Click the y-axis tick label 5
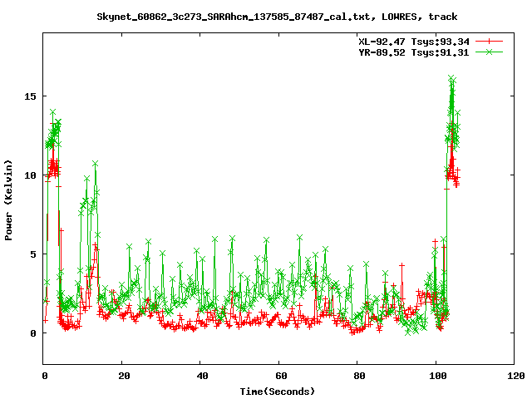This screenshot has height=399, width=532. coord(33,254)
